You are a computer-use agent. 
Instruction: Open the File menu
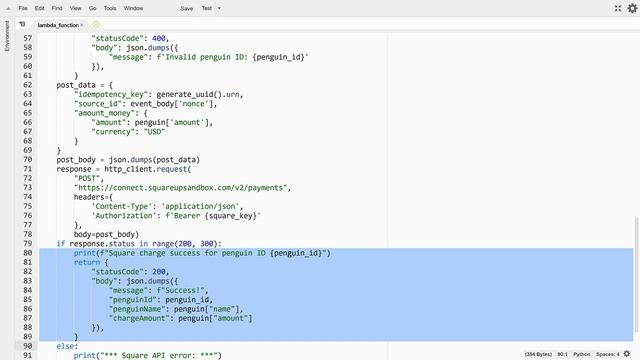pos(23,8)
